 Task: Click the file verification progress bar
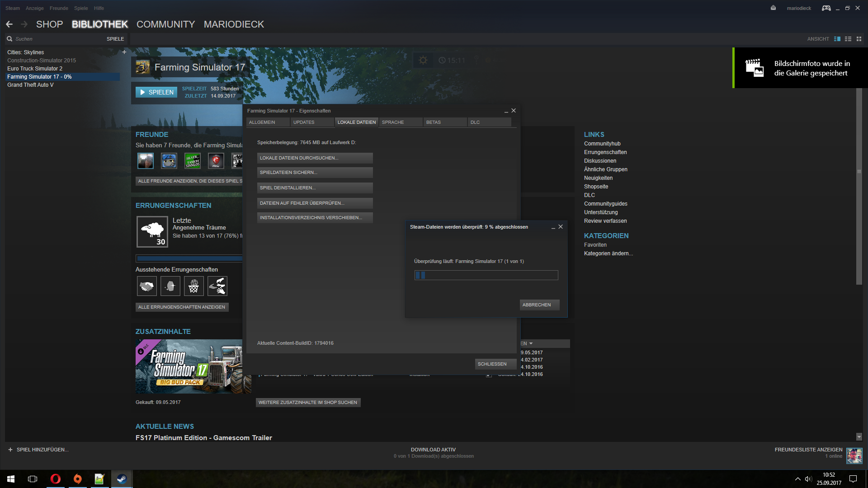[486, 275]
